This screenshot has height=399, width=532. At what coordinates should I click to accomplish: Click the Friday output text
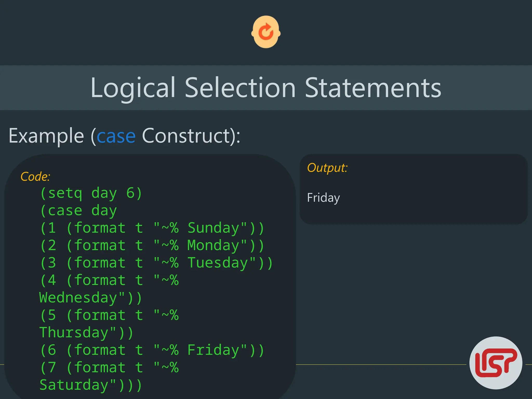[x=323, y=198]
